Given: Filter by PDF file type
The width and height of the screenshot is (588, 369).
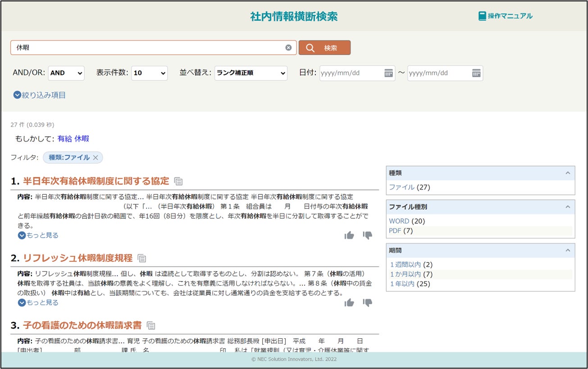Looking at the screenshot, I should tap(396, 231).
